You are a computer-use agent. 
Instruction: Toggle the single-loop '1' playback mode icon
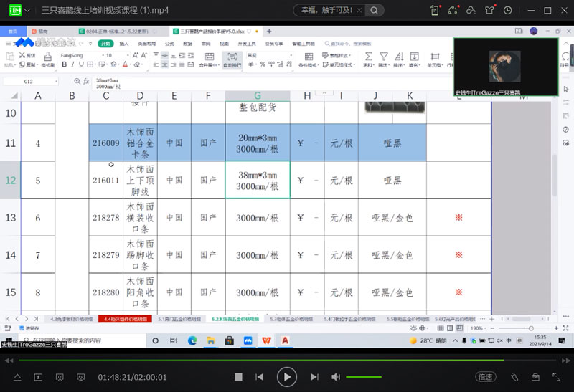click(38, 377)
